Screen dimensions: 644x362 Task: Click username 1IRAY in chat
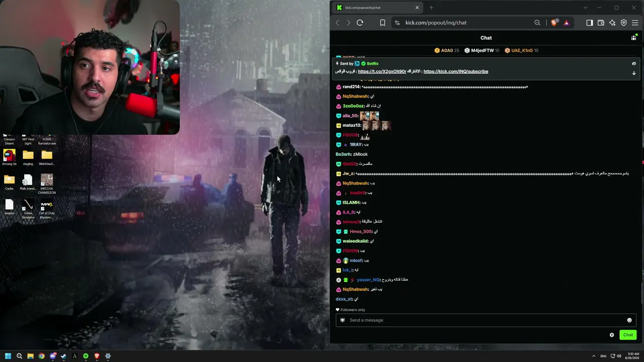point(356,145)
